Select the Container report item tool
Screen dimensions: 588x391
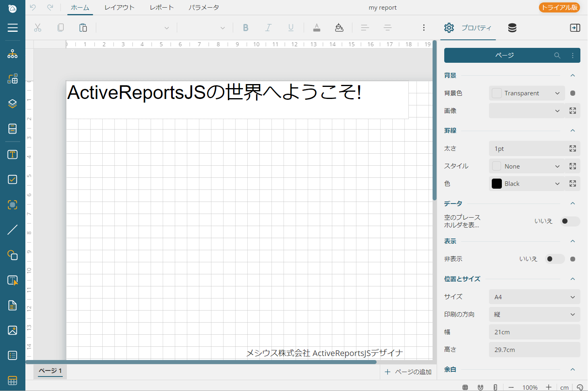[x=12, y=205]
